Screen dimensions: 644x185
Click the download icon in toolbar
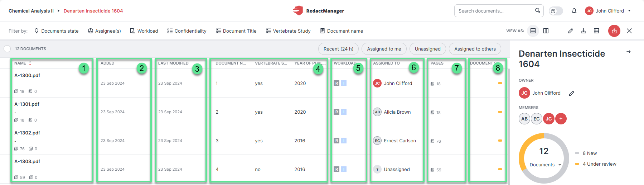click(x=584, y=31)
